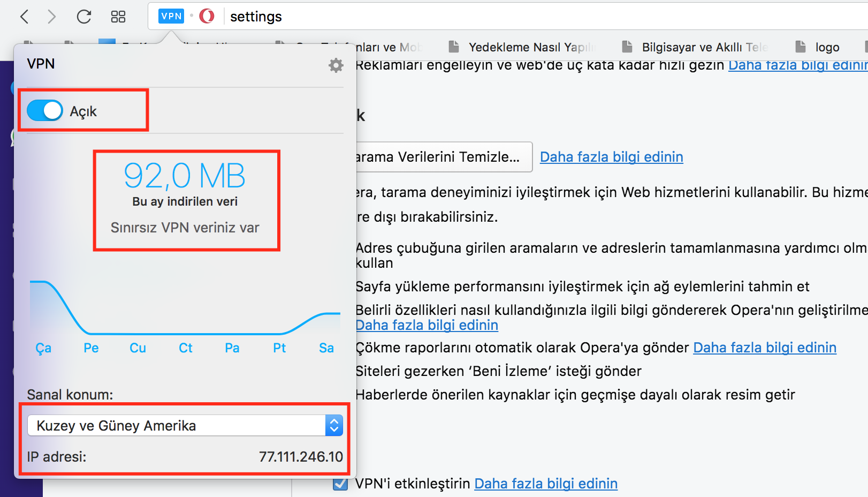Click the Tarama Verilerini Temizle button

[x=444, y=157]
